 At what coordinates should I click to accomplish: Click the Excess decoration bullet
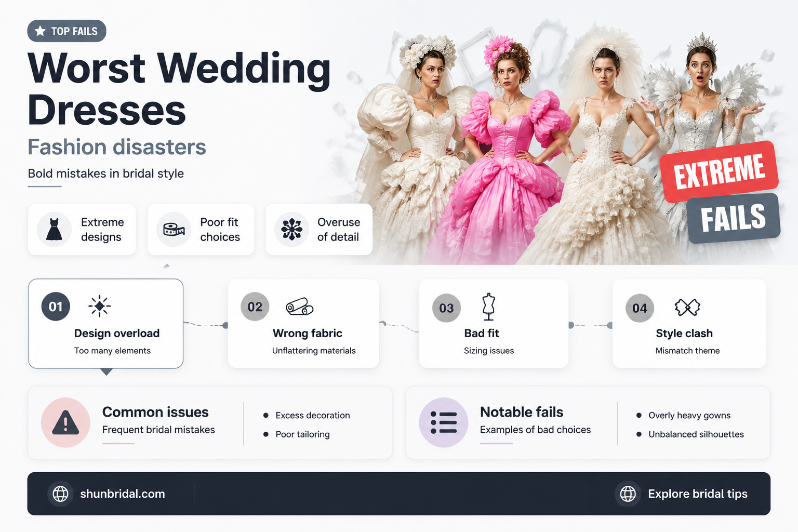[x=307, y=415]
